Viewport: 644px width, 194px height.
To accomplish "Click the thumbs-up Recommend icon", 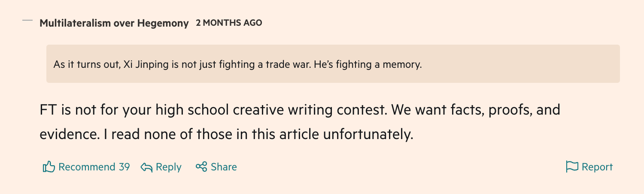I will coord(49,167).
